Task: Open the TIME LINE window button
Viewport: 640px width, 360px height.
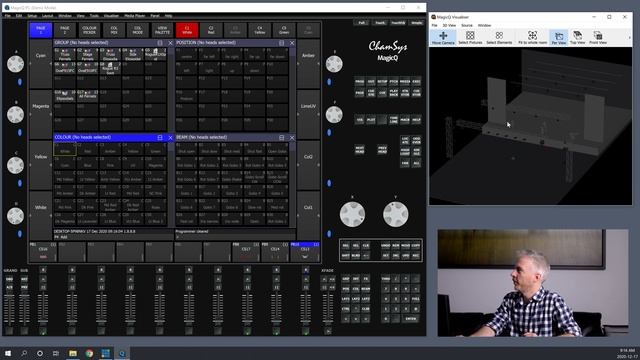Action: (393, 120)
